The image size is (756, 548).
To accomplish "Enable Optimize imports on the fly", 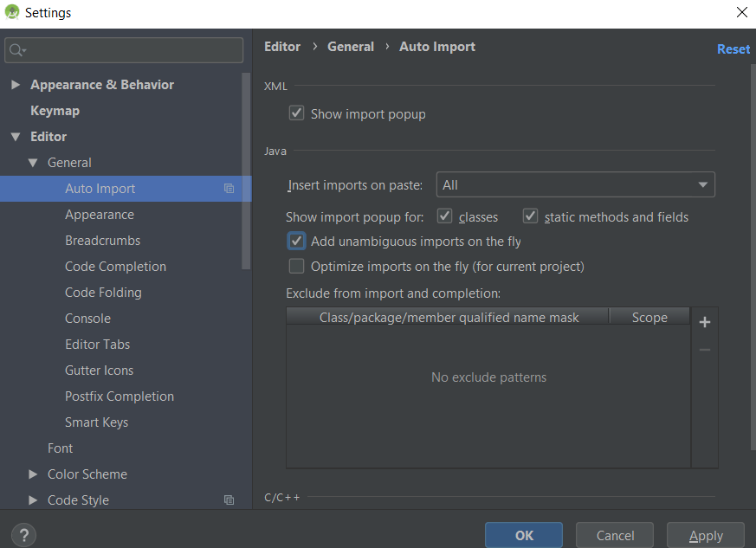I will (x=296, y=266).
